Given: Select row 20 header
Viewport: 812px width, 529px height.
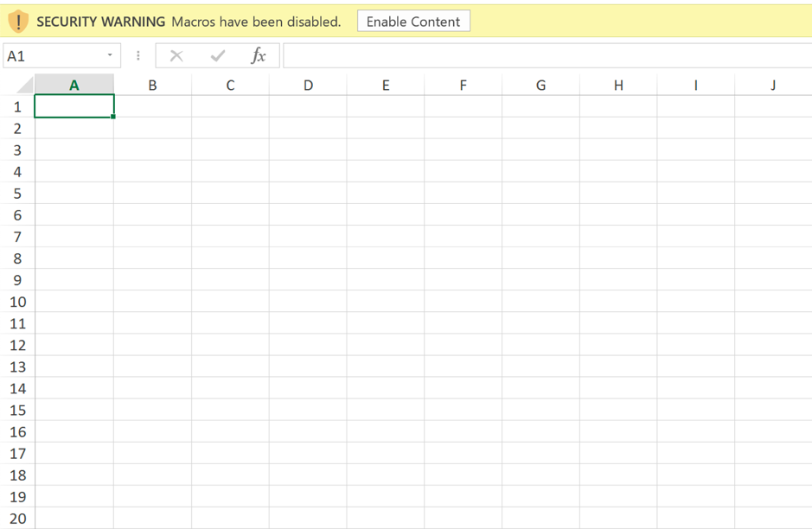Looking at the screenshot, I should pyautogui.click(x=17, y=519).
